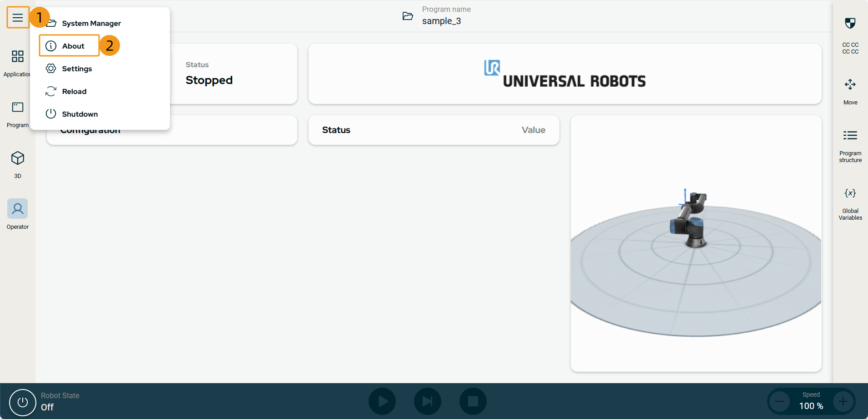Open the safety shield icon

[850, 24]
